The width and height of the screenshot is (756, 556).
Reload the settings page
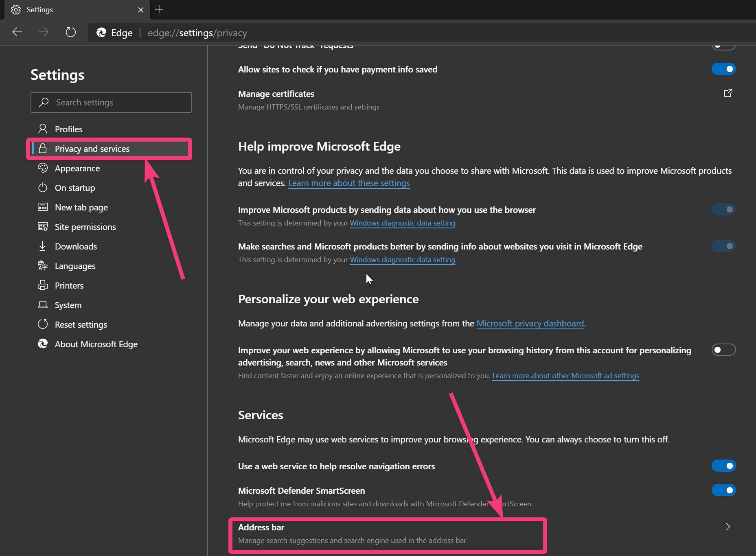pyautogui.click(x=71, y=32)
